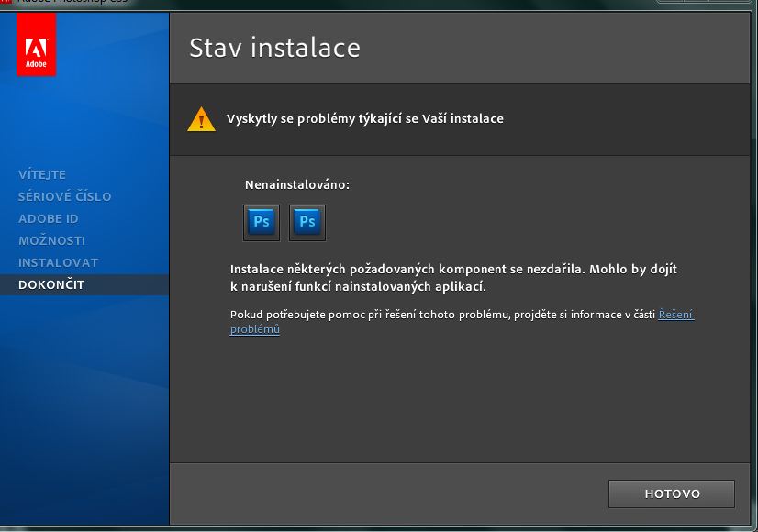Select the second Ps icon under Nenainstalováno
758x532 pixels.
coord(307,223)
